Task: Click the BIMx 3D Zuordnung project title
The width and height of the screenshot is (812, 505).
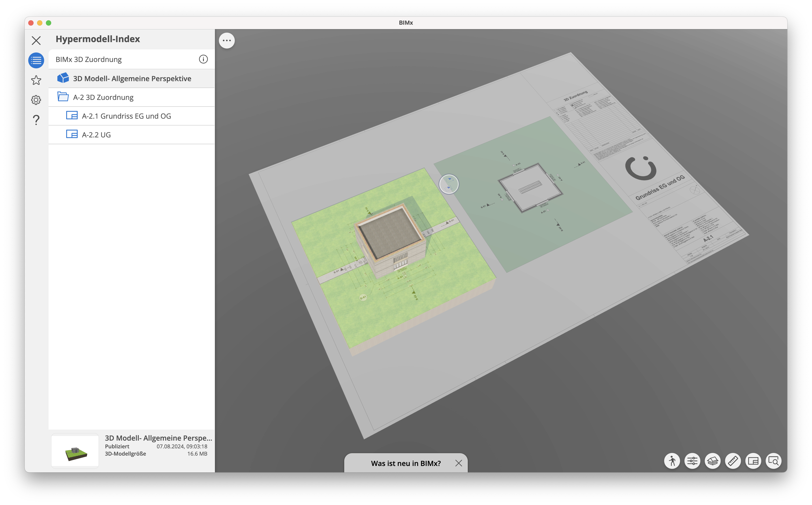Action: click(88, 60)
